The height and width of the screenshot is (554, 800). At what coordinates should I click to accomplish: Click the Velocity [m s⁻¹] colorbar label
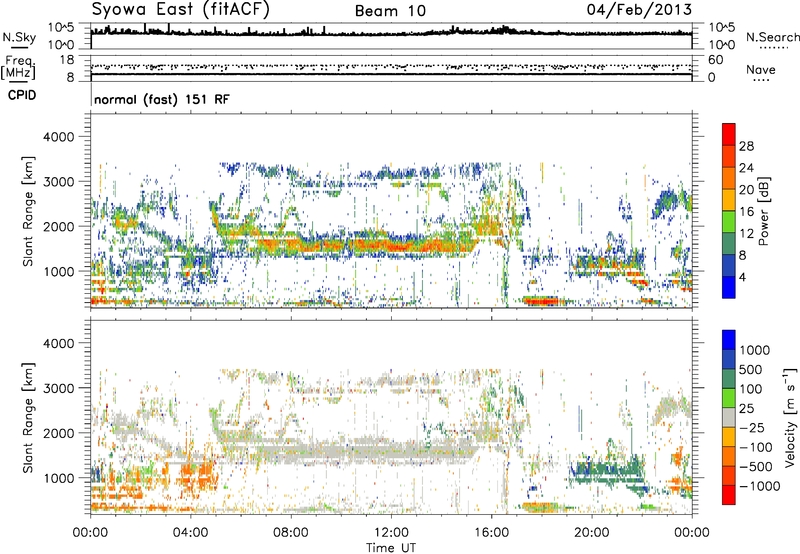tap(790, 417)
